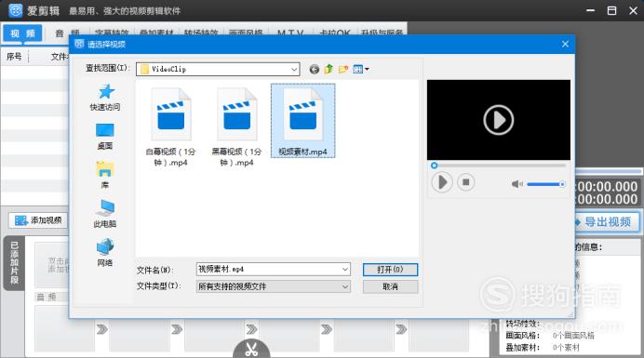Click the 已添加片段 side tab
The height and width of the screenshot is (358, 644).
pyautogui.click(x=15, y=263)
